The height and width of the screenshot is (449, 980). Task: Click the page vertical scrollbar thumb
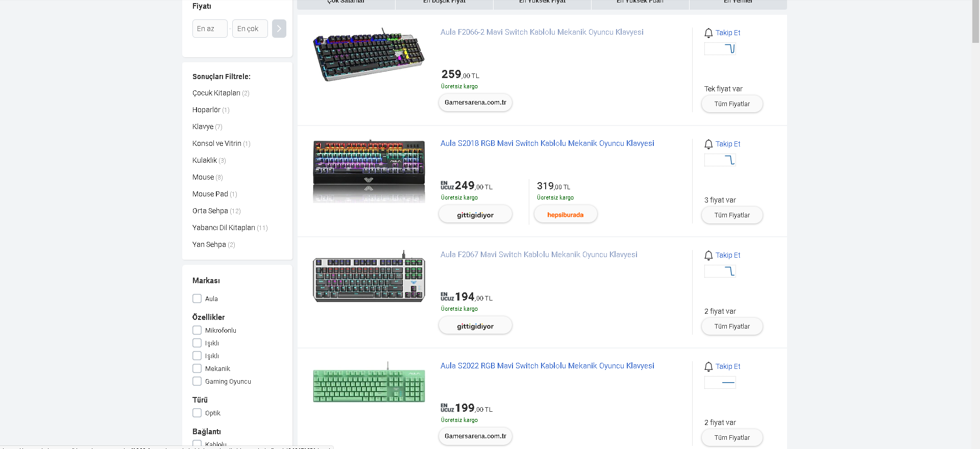coord(975,21)
